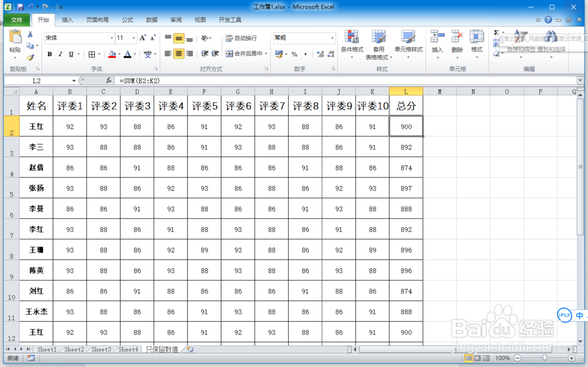Decrease font size with the small A icon

153,38
